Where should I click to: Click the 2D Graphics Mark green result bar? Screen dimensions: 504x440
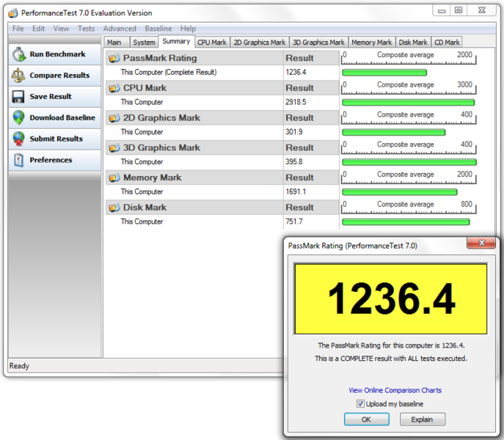tap(394, 133)
